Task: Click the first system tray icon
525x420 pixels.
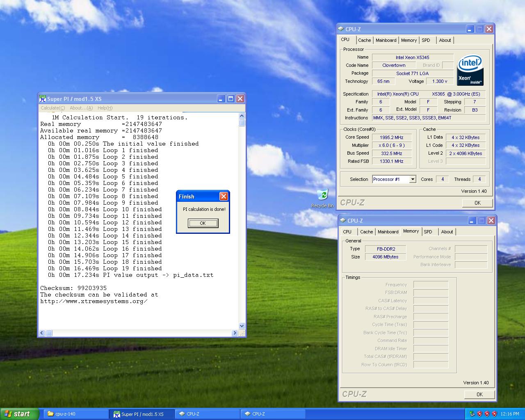Action: 472,414
